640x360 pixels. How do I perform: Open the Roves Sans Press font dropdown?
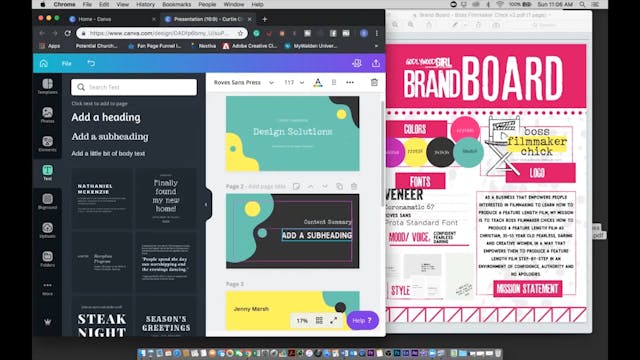pos(244,82)
